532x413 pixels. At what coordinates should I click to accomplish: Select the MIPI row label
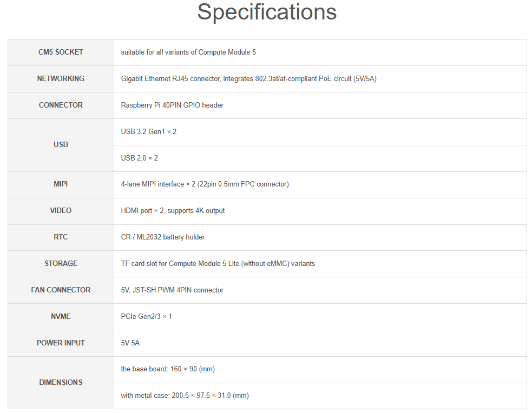pyautogui.click(x=61, y=184)
